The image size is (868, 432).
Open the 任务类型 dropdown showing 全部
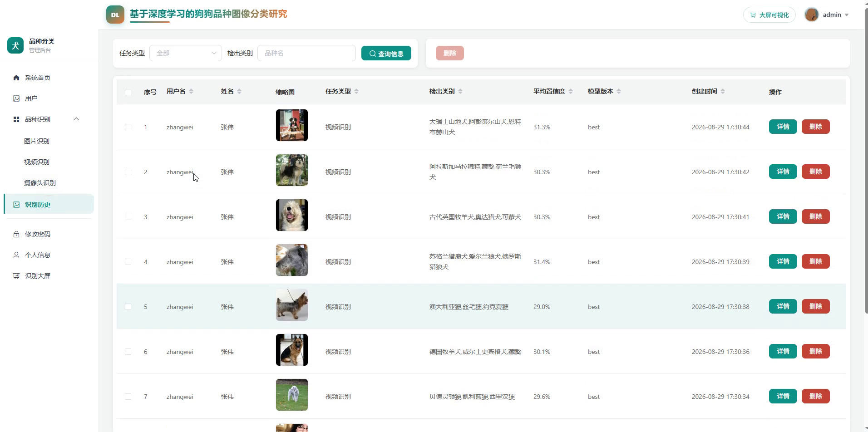pos(186,53)
